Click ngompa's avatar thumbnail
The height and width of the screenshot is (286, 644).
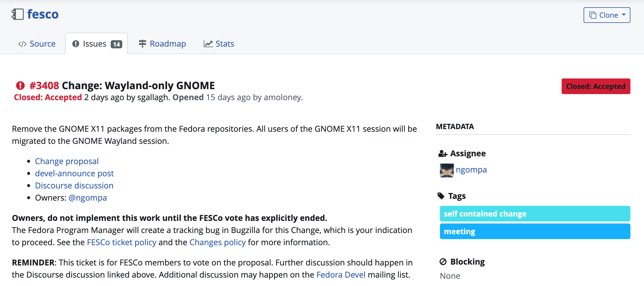click(446, 170)
